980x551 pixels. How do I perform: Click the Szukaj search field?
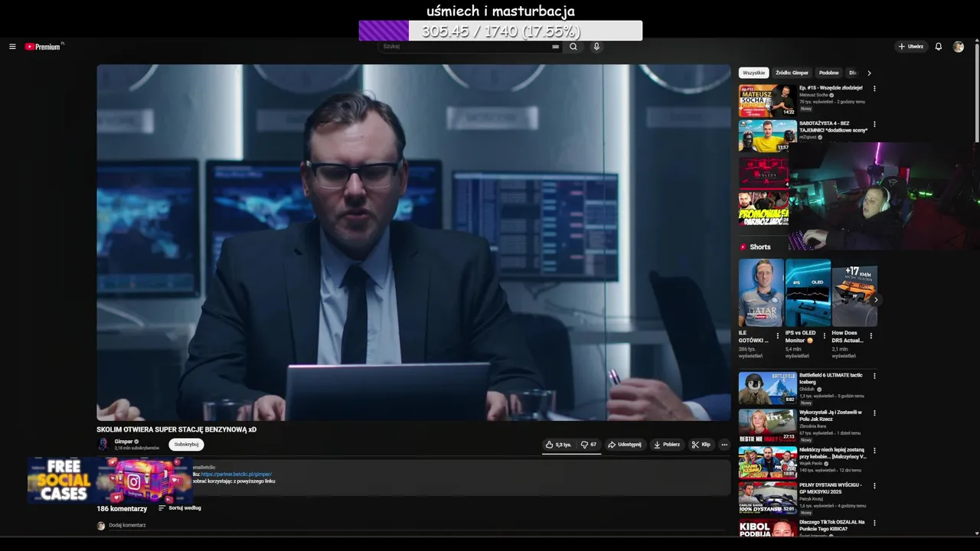pos(471,47)
